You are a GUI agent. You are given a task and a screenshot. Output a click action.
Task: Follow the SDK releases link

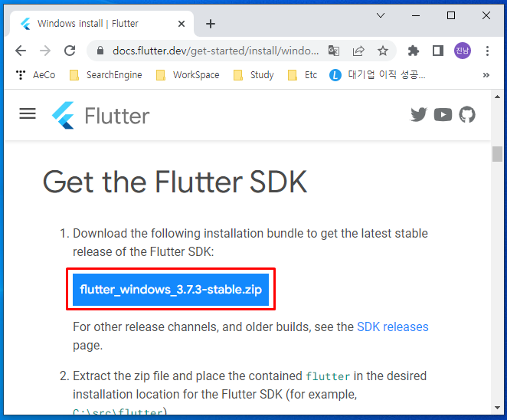(x=393, y=326)
